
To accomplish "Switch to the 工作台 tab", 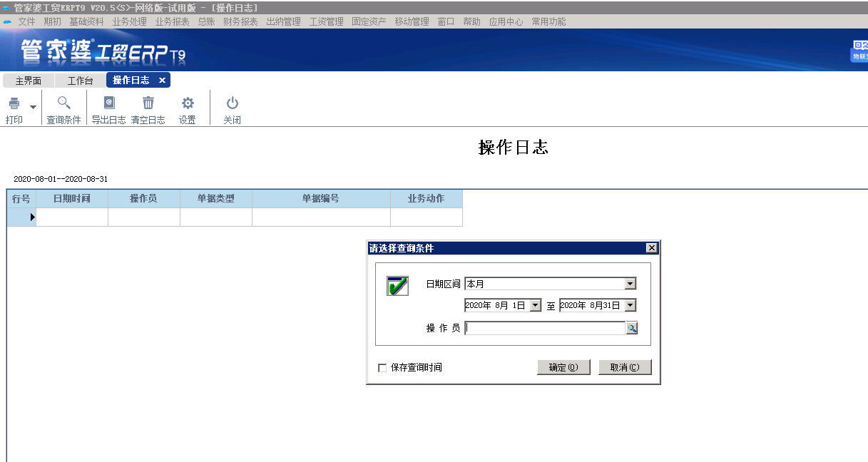I will [80, 81].
